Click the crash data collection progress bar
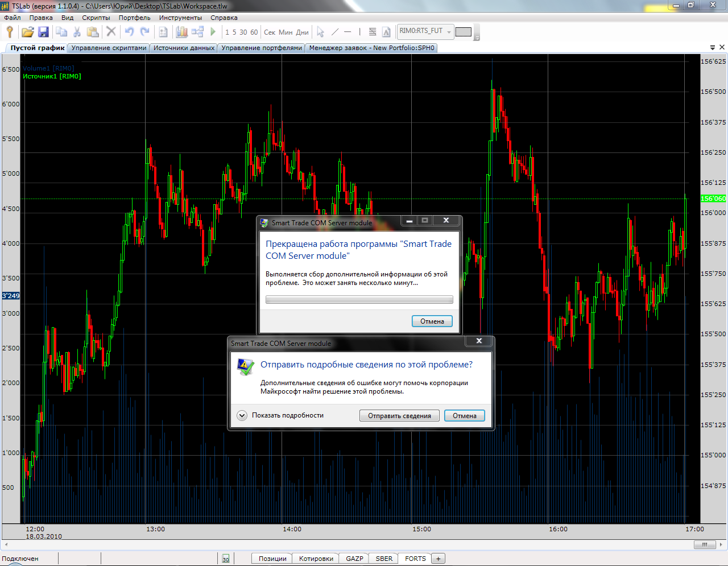 pos(359,300)
